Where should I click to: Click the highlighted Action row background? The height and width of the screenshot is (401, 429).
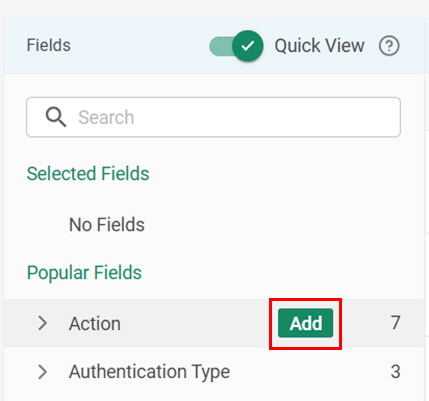pos(213,323)
